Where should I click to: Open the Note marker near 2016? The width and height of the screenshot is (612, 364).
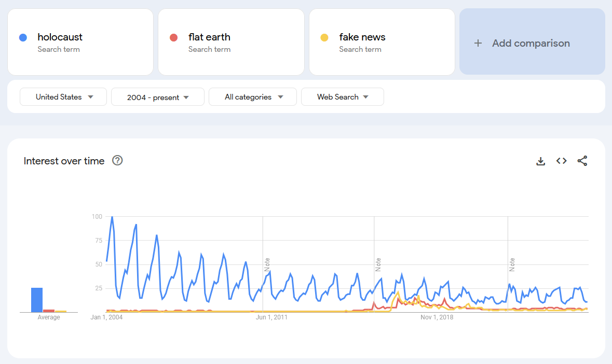tap(378, 264)
